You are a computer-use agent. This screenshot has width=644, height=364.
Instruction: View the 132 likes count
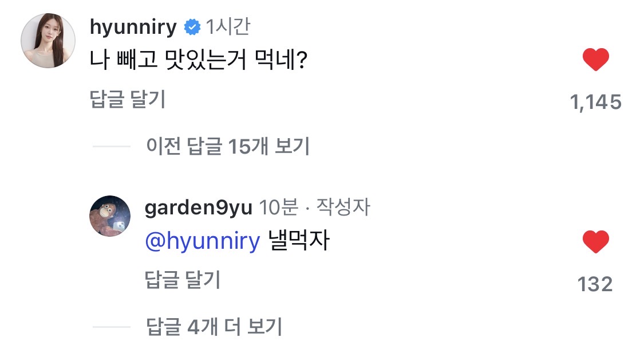pyautogui.click(x=595, y=284)
